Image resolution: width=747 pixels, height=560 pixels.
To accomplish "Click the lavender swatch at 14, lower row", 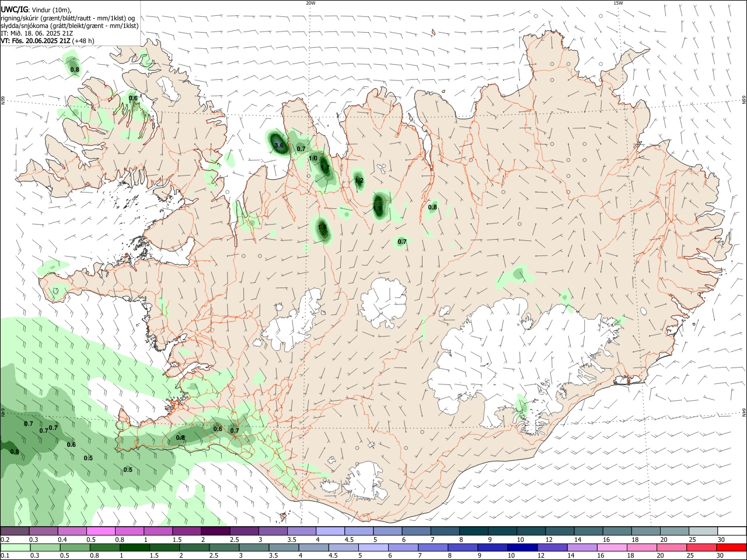I will [581, 547].
